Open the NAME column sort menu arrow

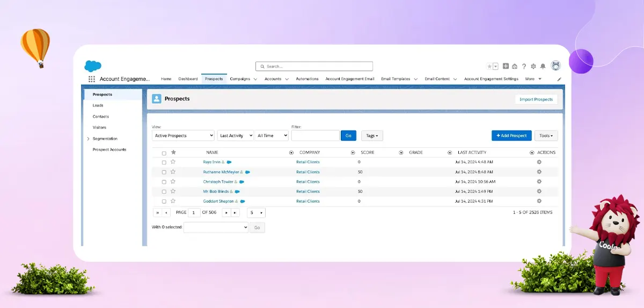pyautogui.click(x=291, y=153)
